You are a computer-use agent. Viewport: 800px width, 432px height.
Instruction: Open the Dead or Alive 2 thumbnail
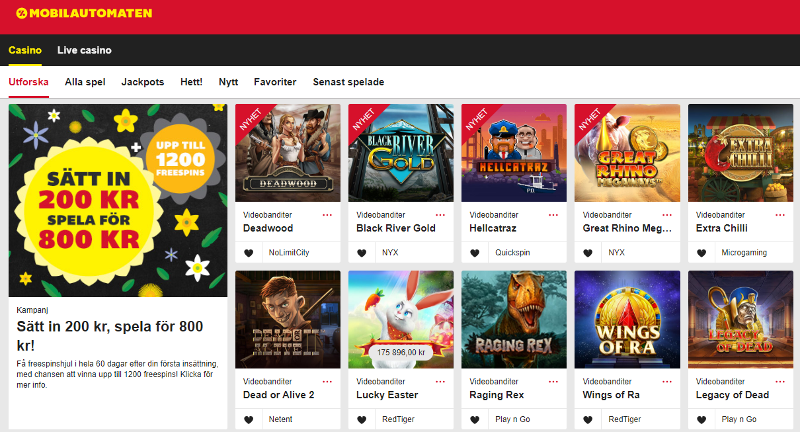tap(288, 320)
